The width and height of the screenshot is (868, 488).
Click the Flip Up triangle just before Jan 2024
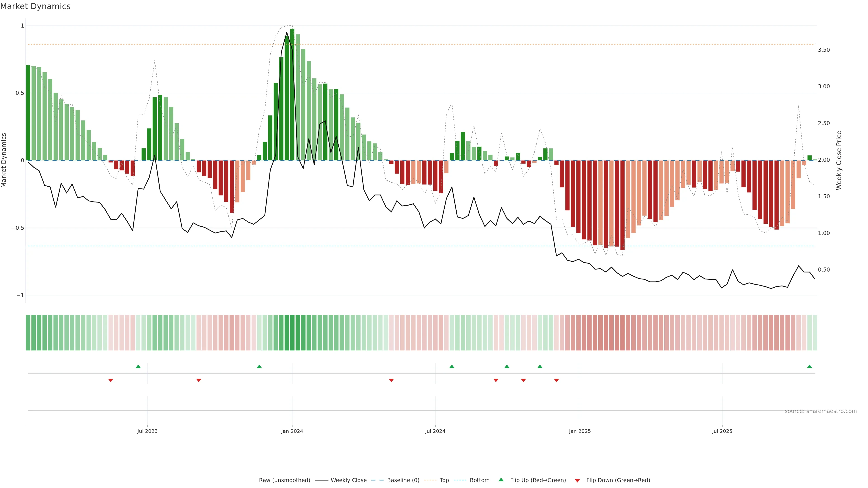click(259, 366)
